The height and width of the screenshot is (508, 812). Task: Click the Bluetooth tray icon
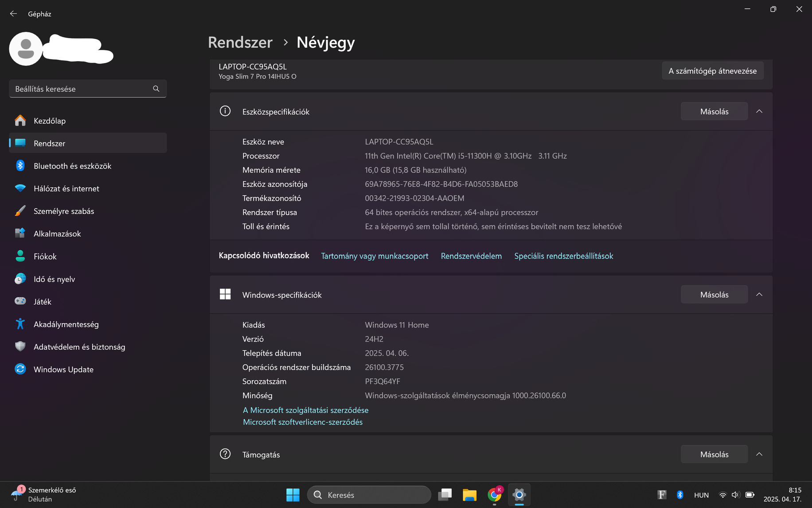point(680,495)
